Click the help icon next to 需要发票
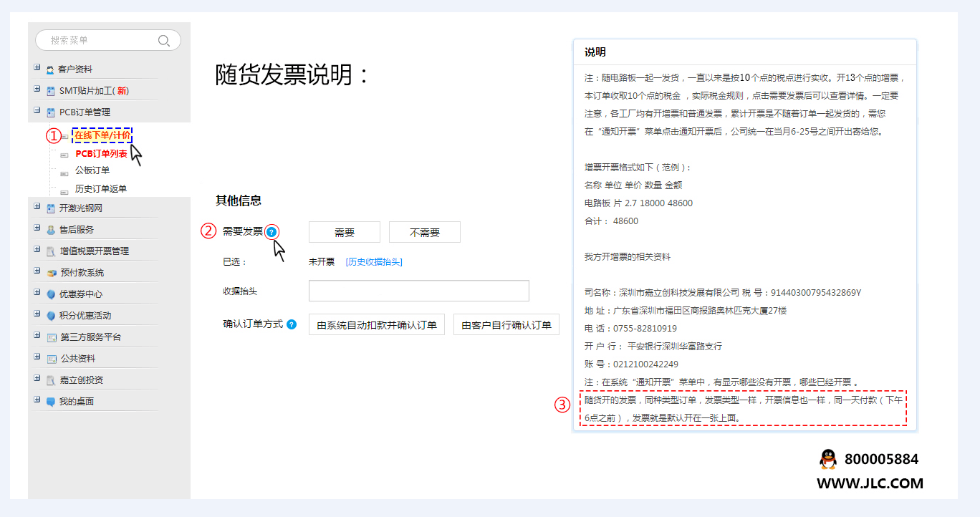 coord(272,231)
